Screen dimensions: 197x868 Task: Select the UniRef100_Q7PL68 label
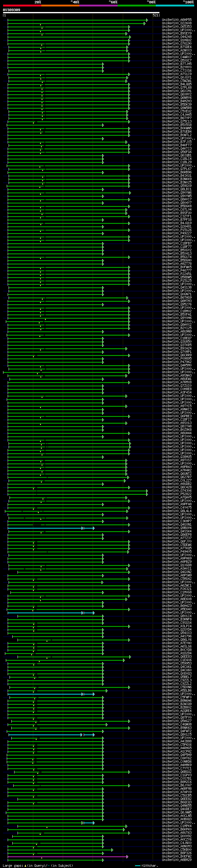176,88
